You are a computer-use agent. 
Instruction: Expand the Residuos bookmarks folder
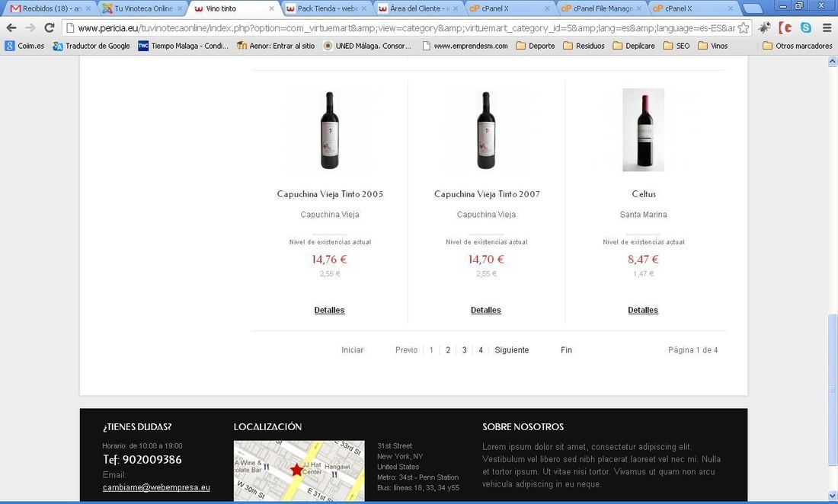[584, 46]
